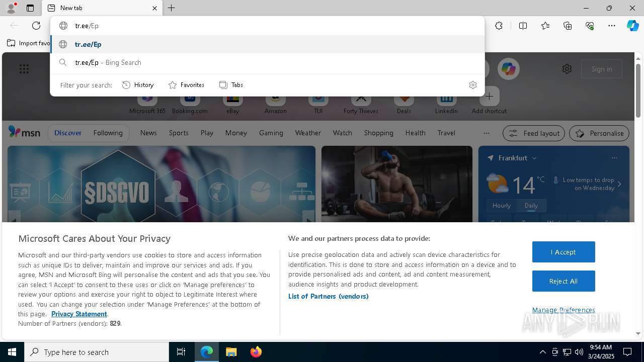This screenshot has height=362, width=644.
Task: Select tr.ee/Ep URL suggestion
Action: click(268, 44)
